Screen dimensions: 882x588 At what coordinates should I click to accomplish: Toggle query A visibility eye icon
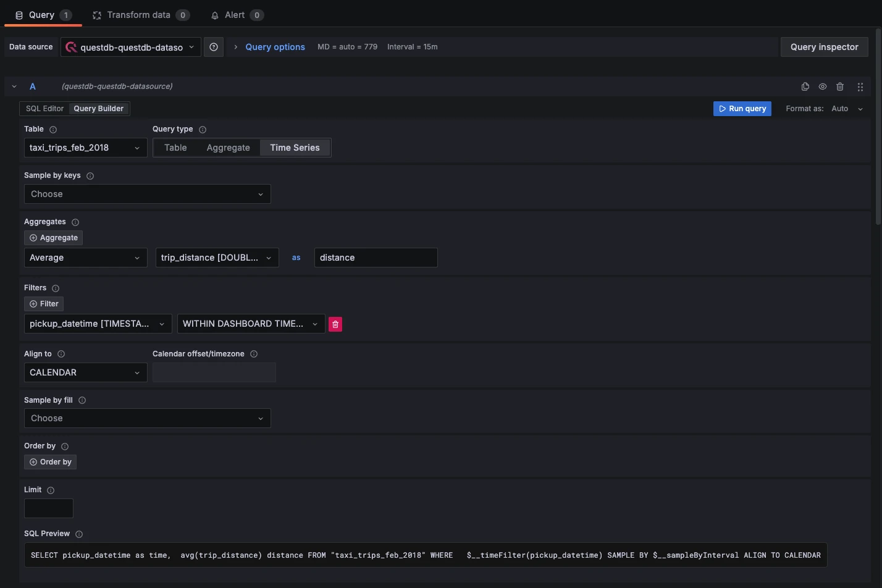point(823,86)
